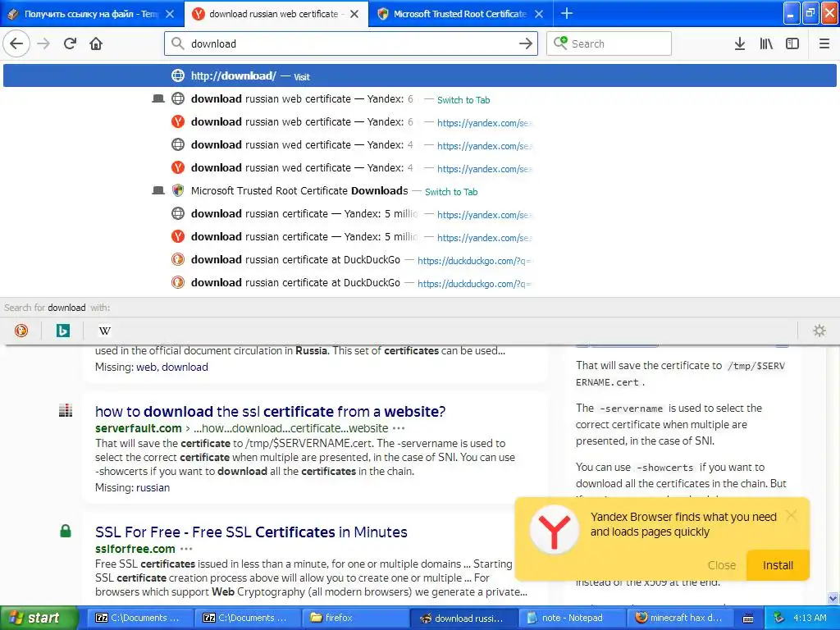Viewport: 840px width, 630px height.
Task: Click Close in the Yandex Browser promo
Action: [722, 565]
